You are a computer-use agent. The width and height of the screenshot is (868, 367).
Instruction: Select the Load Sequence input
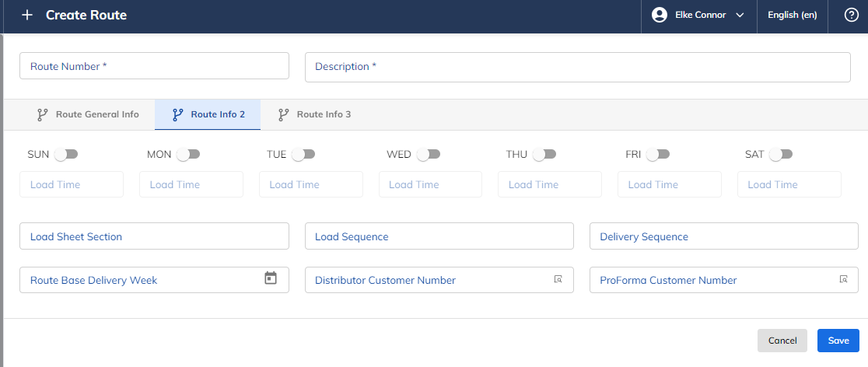(x=439, y=236)
